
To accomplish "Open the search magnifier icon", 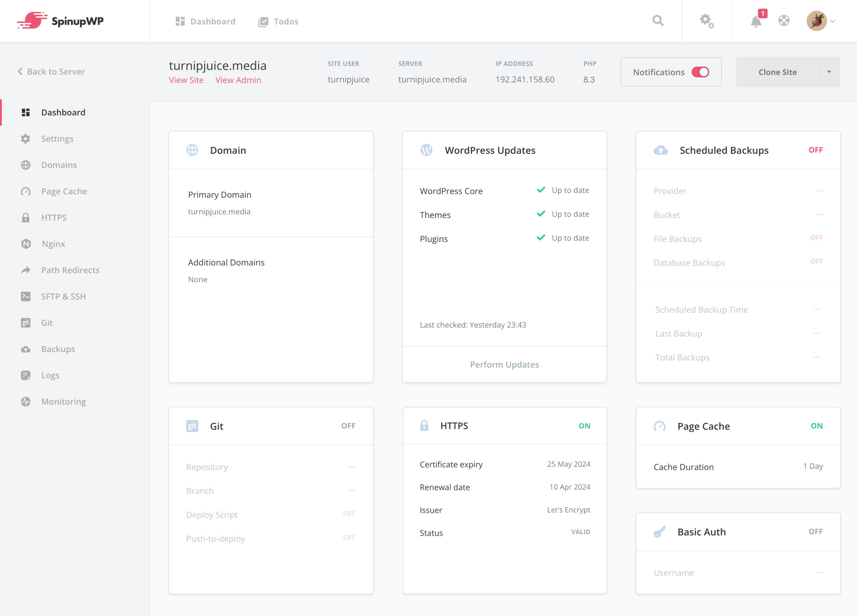I will click(658, 20).
